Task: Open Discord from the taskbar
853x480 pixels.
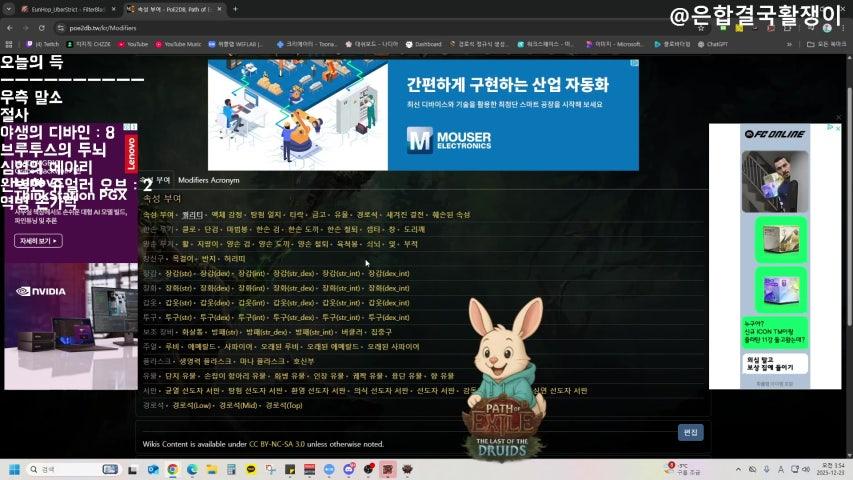Action: click(349, 469)
